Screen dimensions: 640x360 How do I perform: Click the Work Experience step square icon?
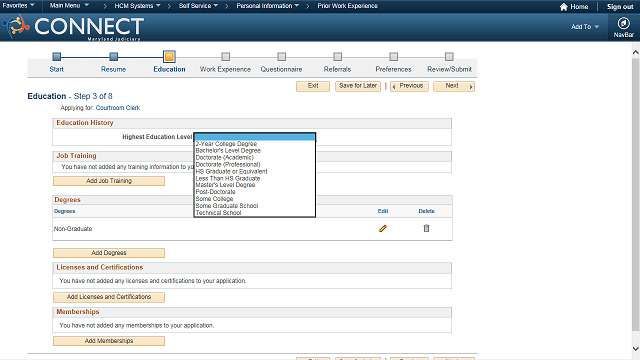[225, 56]
